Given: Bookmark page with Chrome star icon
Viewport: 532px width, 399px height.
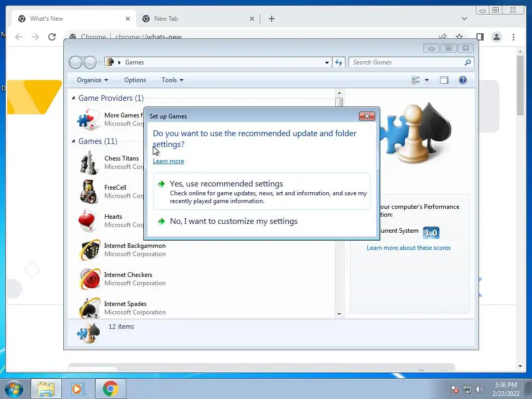Looking at the screenshot, I should [459, 36].
